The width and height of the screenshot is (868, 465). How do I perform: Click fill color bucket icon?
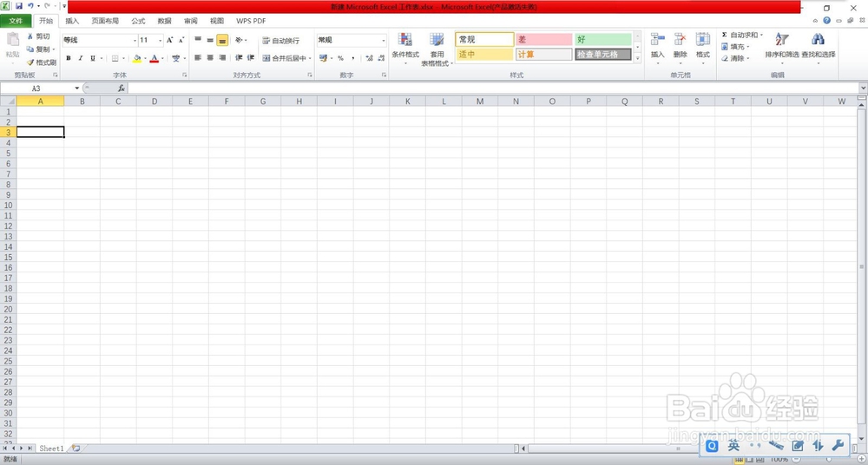coord(137,58)
